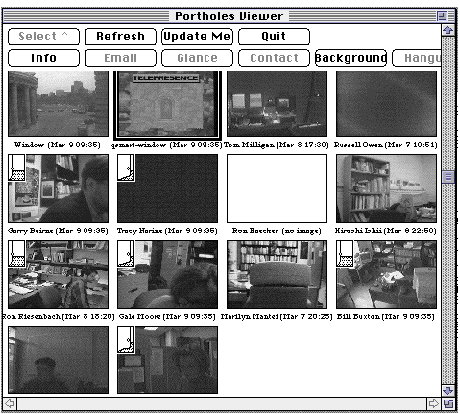Image resolution: width=460 pixels, height=414 pixels.
Task: Click the door-state icon on Gale Moore's thumbnail
Action: [126, 254]
